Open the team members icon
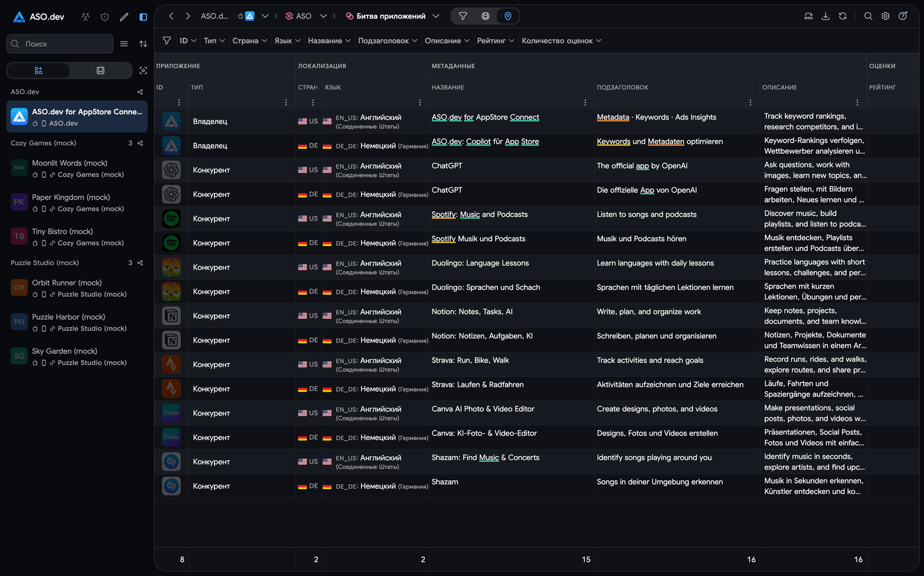Image resolution: width=924 pixels, height=576 pixels. (x=85, y=17)
